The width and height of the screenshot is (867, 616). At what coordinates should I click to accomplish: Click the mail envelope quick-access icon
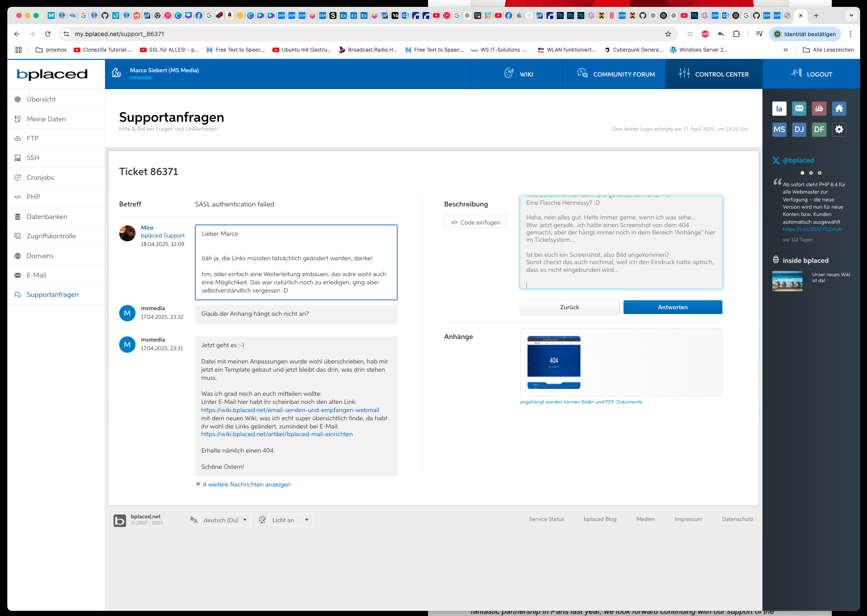point(799,108)
